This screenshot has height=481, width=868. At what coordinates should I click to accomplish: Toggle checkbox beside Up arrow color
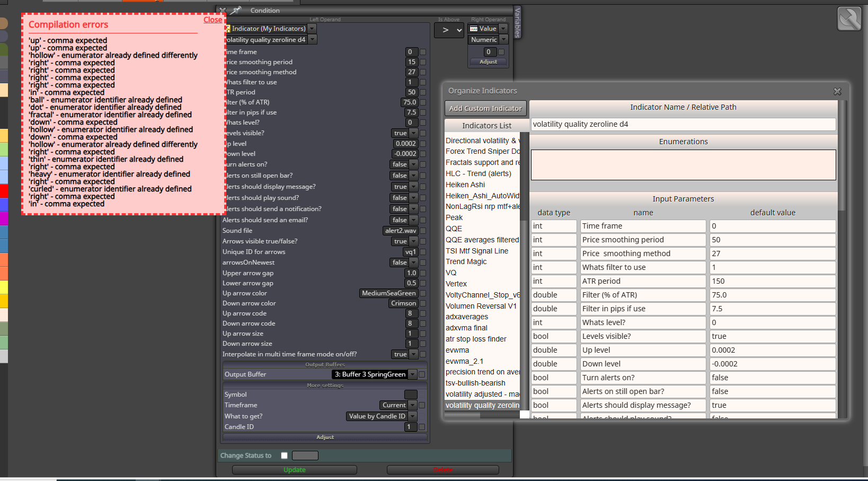click(x=423, y=293)
